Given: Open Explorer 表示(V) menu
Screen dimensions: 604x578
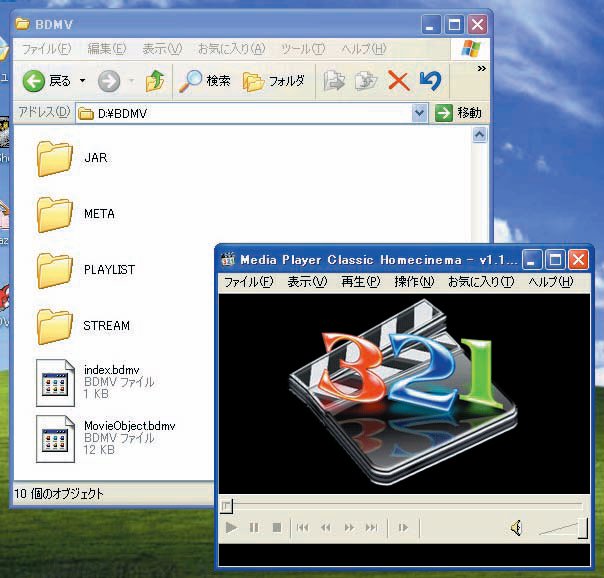Looking at the screenshot, I should coord(162,49).
